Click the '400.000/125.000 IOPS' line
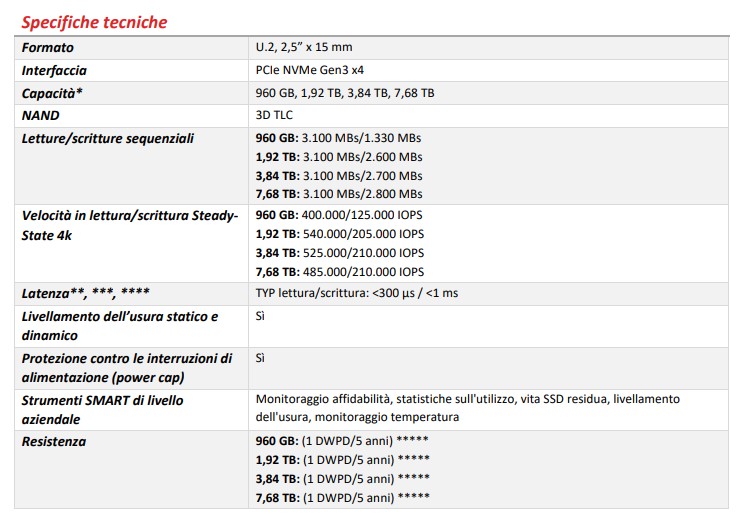 pos(340,216)
